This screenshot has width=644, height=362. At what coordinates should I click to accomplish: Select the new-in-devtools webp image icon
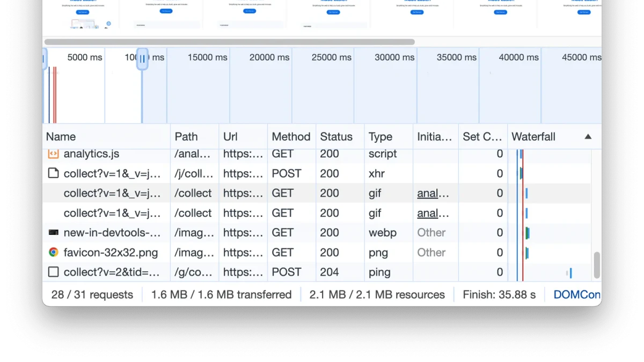tap(53, 233)
